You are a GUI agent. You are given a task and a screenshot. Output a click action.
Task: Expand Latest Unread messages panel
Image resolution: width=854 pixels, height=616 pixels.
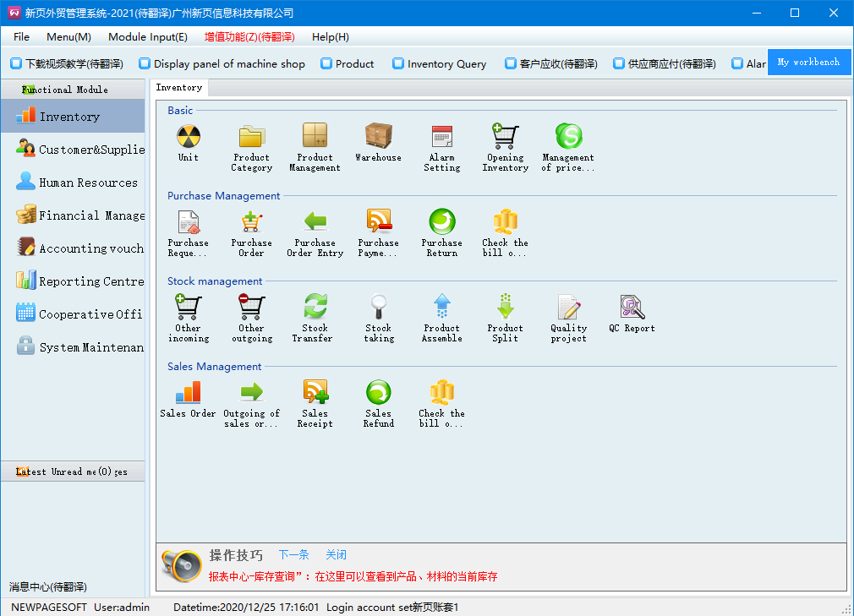point(73,472)
